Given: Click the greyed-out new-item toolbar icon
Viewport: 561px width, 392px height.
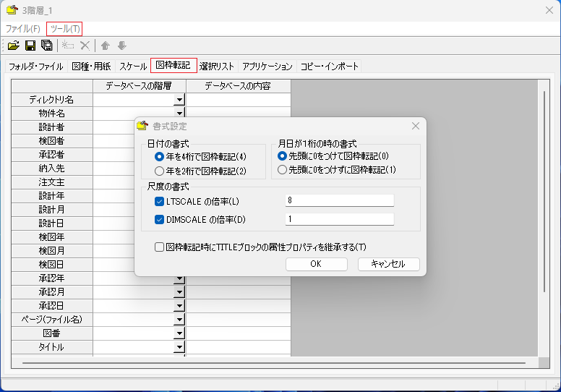Looking at the screenshot, I should click(x=68, y=46).
